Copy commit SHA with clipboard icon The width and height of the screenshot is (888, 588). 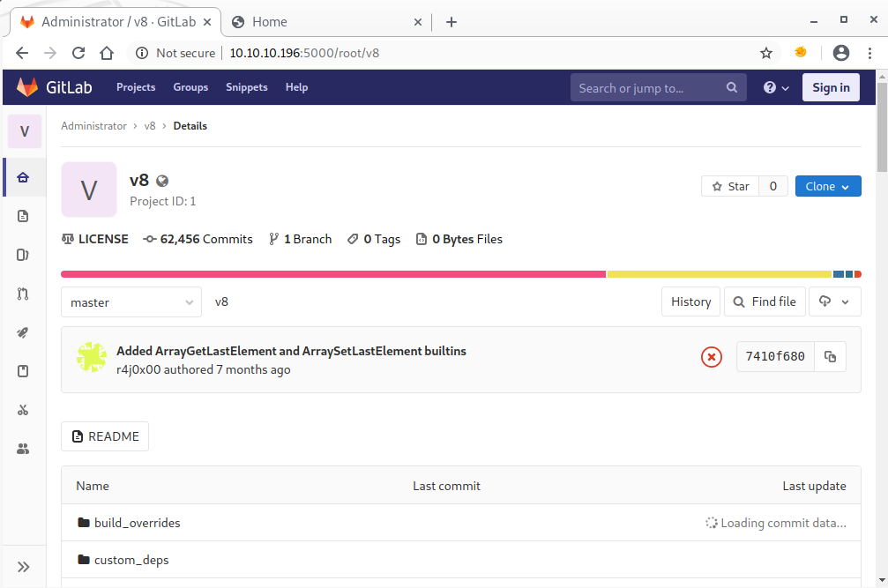point(830,356)
